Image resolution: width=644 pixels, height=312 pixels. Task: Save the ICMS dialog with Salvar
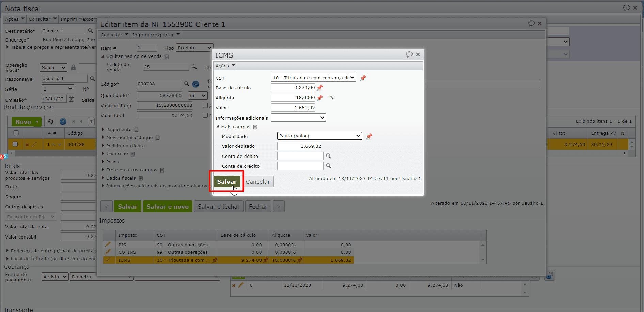pos(227,182)
